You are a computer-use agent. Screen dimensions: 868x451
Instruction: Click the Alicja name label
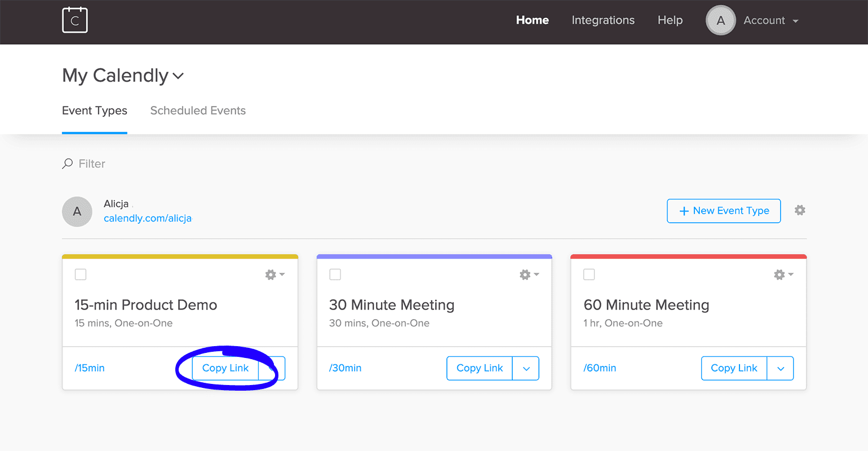point(116,204)
